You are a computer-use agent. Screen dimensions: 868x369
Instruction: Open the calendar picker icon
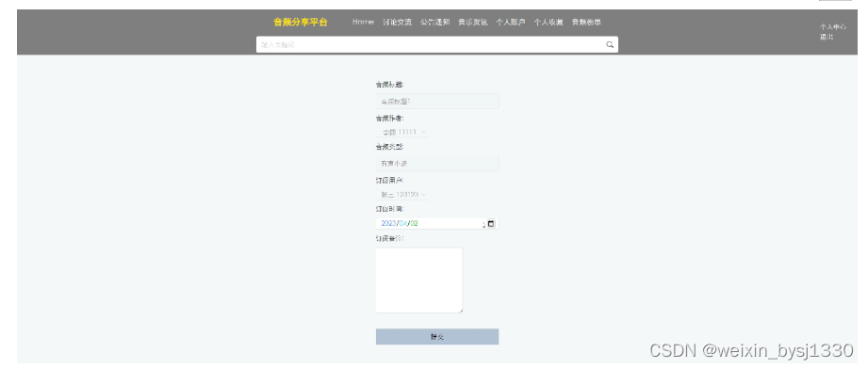click(x=490, y=223)
